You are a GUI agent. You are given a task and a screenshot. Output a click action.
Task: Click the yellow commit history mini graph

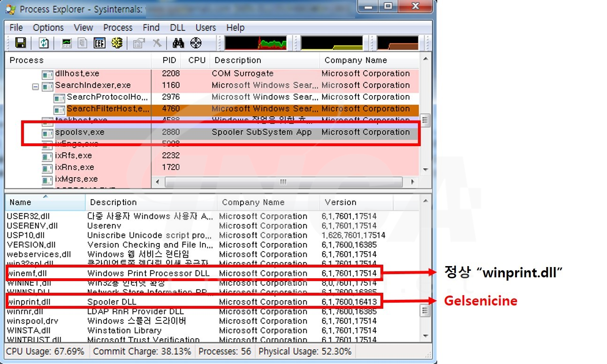point(332,43)
